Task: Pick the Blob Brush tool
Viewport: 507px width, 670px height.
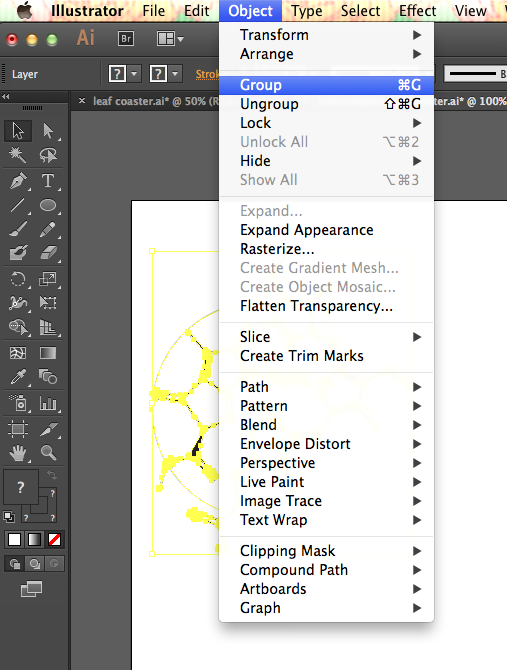Action: pos(18,253)
